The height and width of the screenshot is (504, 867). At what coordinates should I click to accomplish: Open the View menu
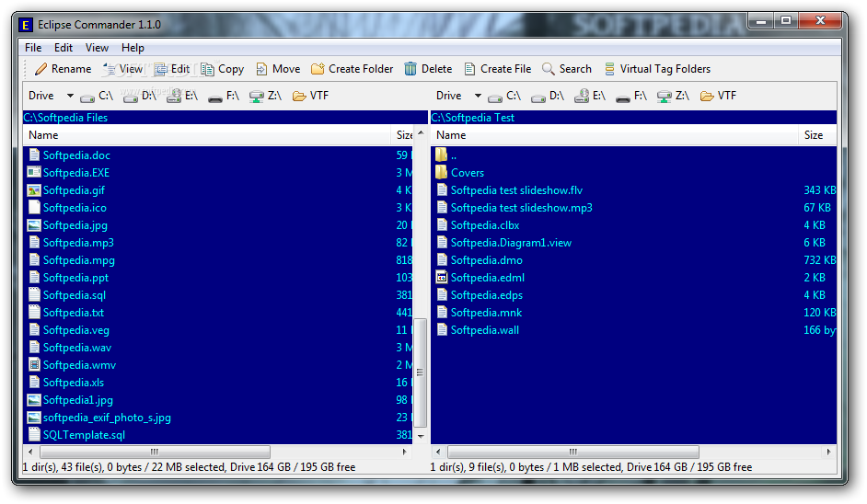pyautogui.click(x=97, y=48)
